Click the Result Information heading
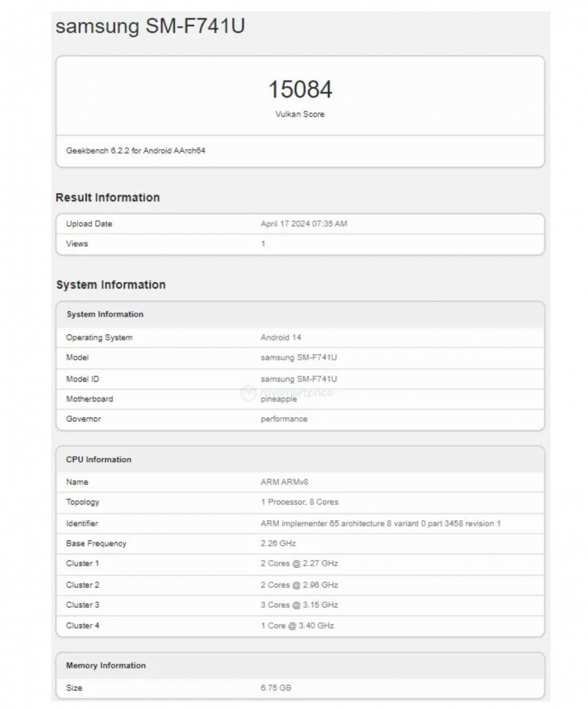Screen dimensions: 588x709 108,198
